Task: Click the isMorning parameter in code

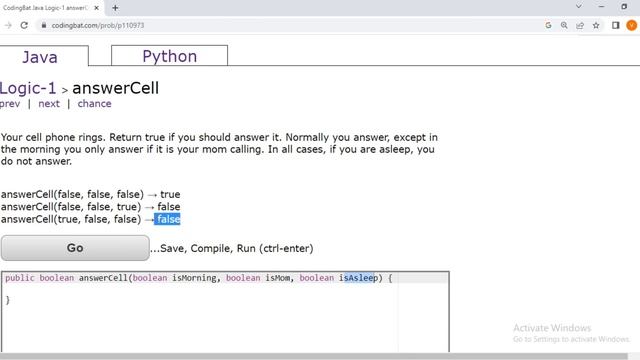Action: point(194,278)
